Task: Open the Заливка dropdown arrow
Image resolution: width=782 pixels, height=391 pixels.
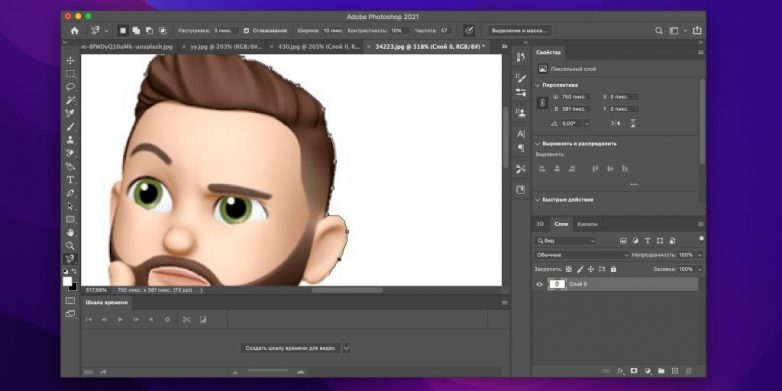Action: pyautogui.click(x=700, y=269)
